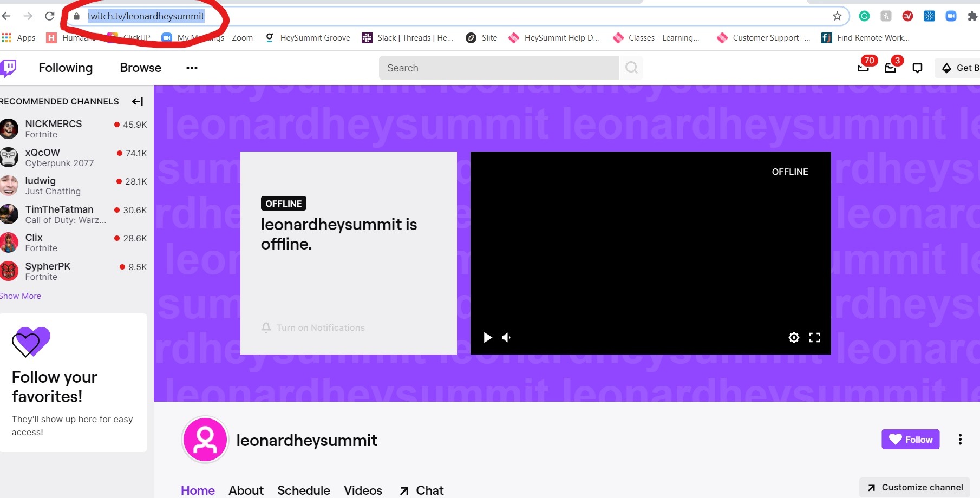
Task: Click into the Twitch Search field
Action: point(499,68)
